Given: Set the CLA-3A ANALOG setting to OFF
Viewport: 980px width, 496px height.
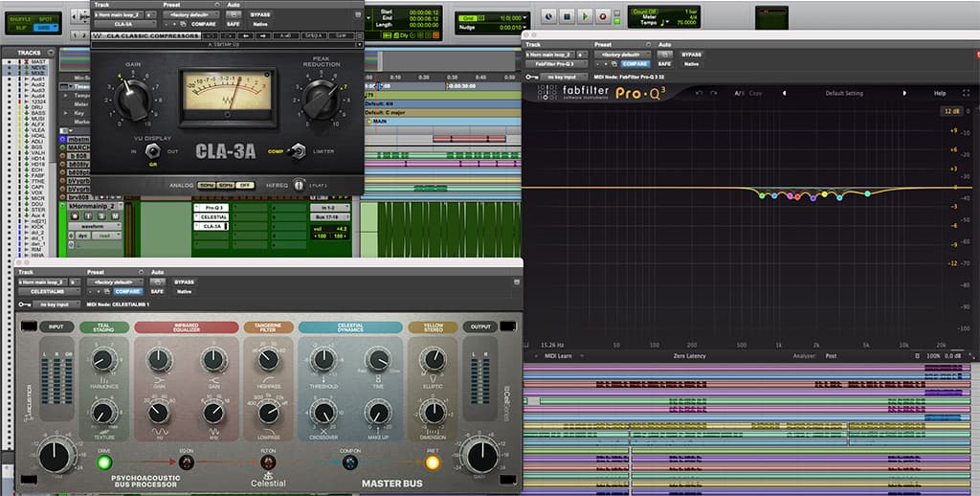Looking at the screenshot, I should 246,186.
